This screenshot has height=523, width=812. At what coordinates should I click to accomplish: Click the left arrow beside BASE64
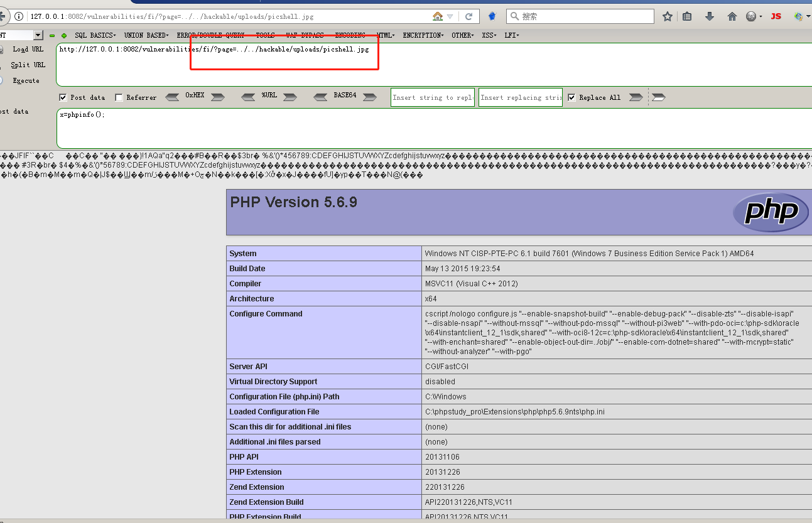tap(320, 97)
